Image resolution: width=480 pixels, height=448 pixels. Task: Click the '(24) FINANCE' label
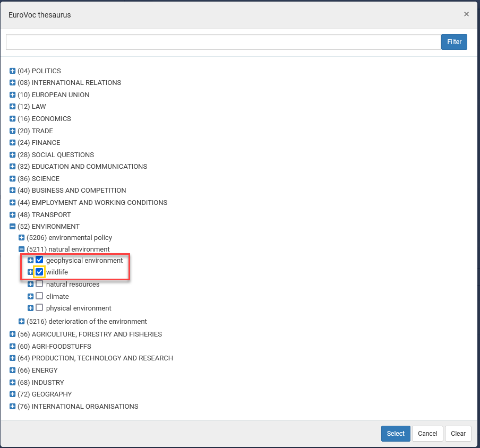coord(39,143)
